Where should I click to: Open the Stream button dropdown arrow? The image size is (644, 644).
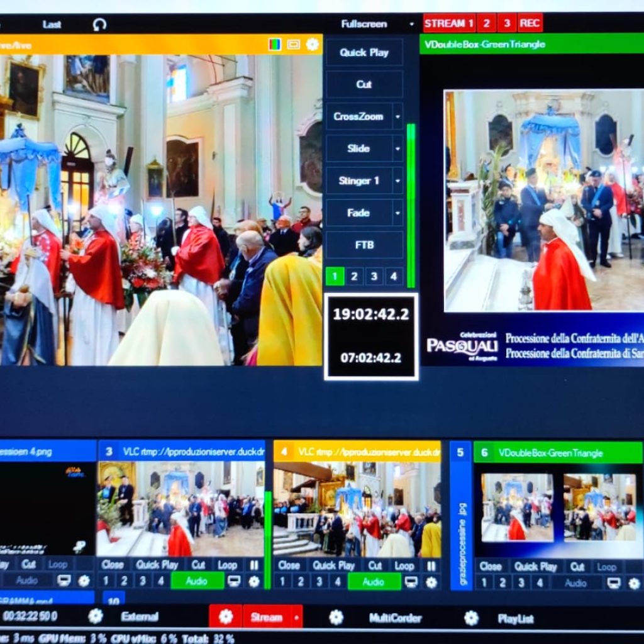[295, 617]
